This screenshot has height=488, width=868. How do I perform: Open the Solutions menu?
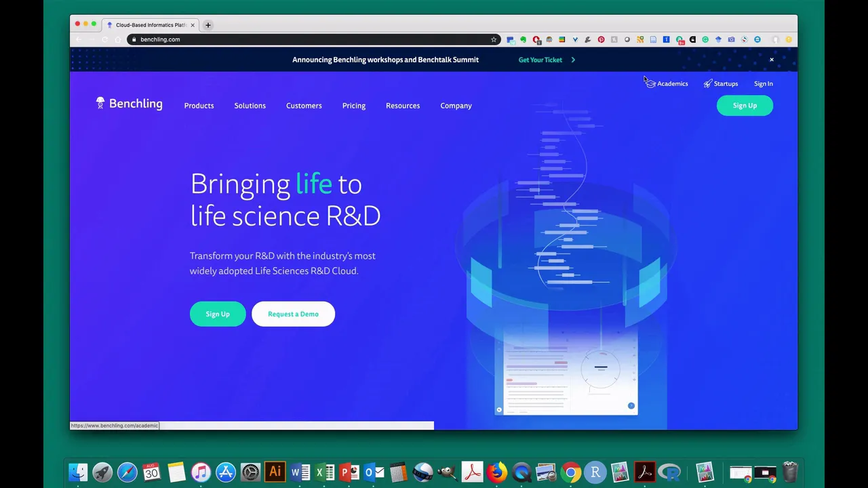[250, 106]
